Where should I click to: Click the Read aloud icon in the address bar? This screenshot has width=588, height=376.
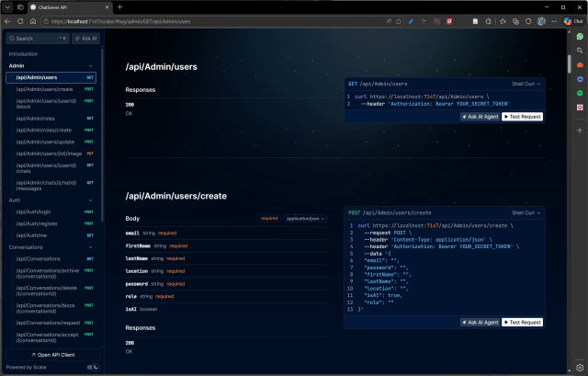389,21
